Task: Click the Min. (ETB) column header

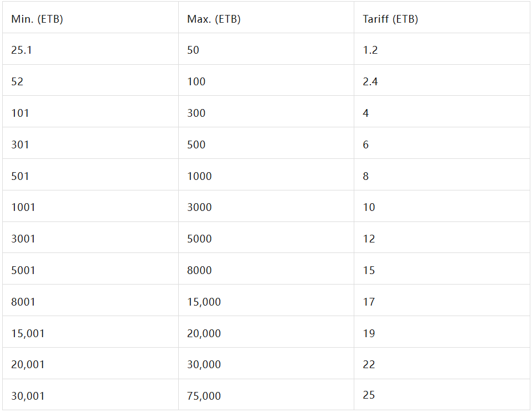Action: point(37,19)
